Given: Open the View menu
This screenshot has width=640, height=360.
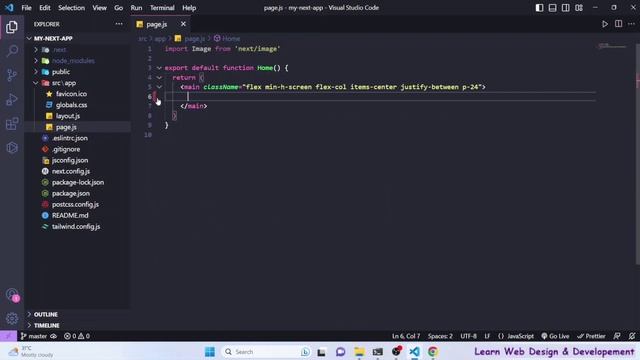Looking at the screenshot, I should (99, 8).
